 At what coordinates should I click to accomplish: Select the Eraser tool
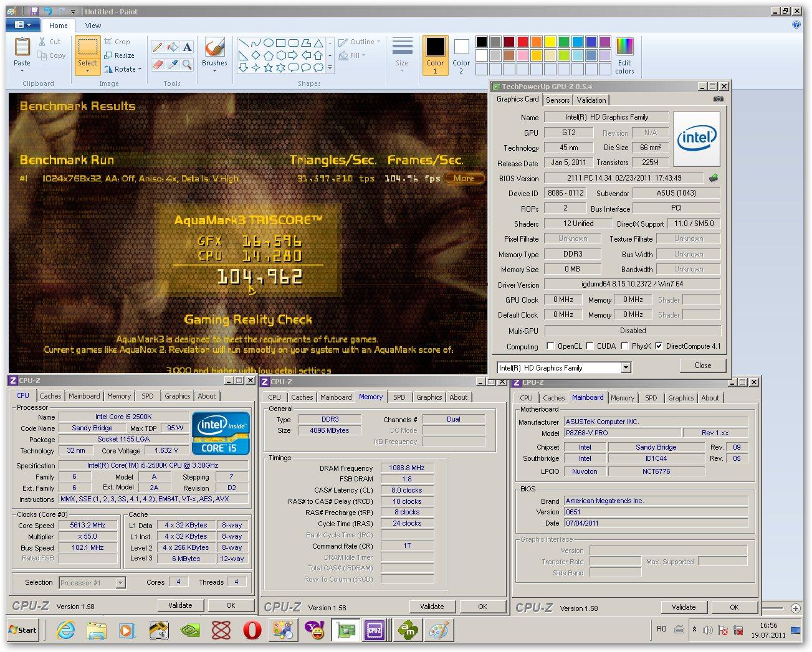coord(158,64)
